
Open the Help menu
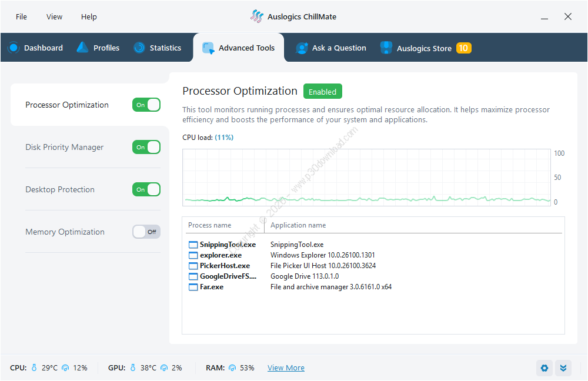(x=89, y=16)
